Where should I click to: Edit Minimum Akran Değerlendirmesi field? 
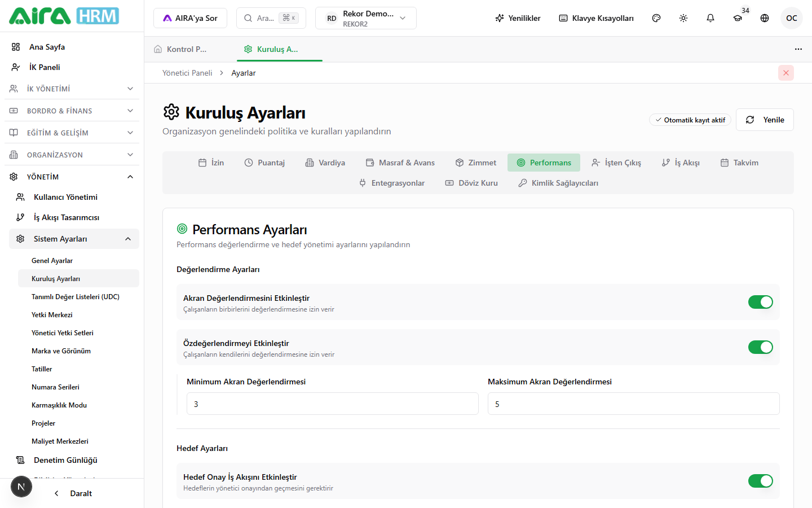333,404
